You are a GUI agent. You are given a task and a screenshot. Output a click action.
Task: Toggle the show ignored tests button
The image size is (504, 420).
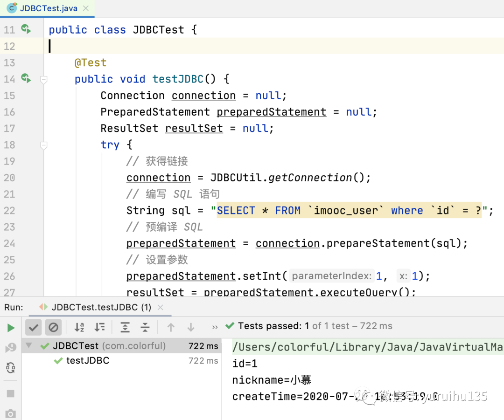(x=53, y=328)
